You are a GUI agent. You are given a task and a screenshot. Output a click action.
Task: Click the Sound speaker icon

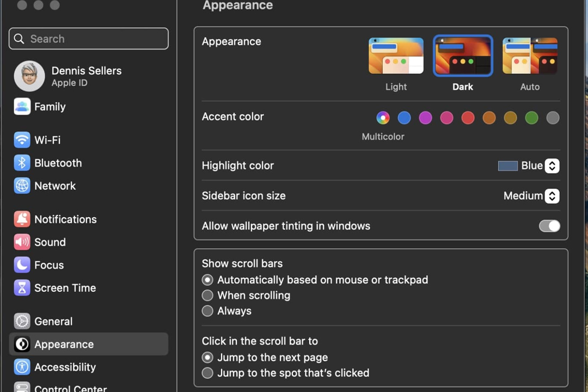pyautogui.click(x=22, y=242)
